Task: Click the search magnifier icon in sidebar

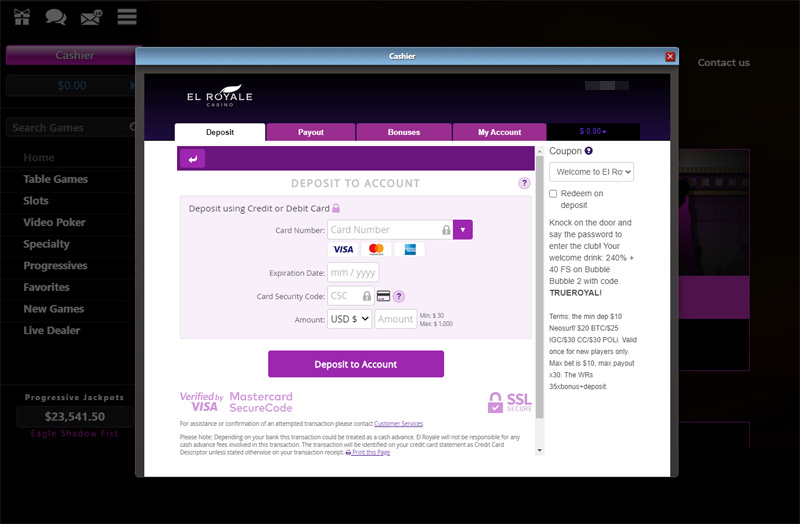Action: pos(133,127)
